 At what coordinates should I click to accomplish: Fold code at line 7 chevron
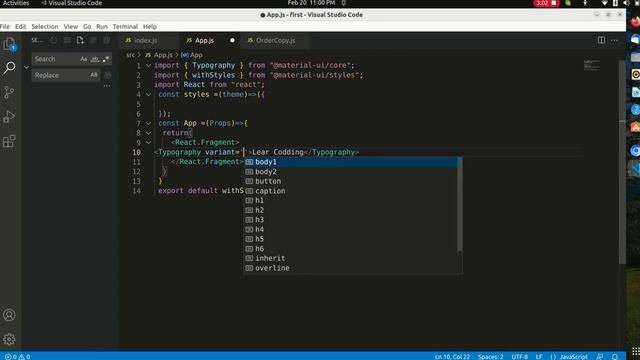pos(149,123)
